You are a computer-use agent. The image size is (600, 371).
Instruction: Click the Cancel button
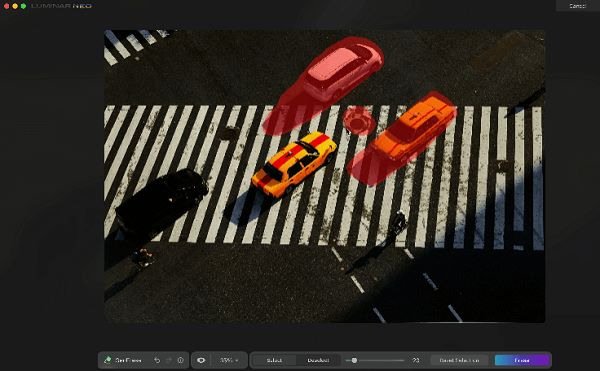[577, 6]
